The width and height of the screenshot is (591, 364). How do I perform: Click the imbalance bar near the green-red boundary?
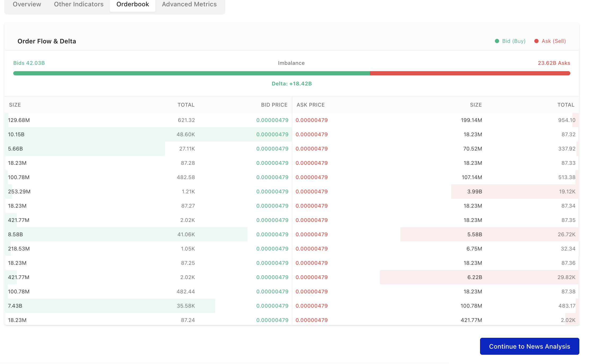370,73
